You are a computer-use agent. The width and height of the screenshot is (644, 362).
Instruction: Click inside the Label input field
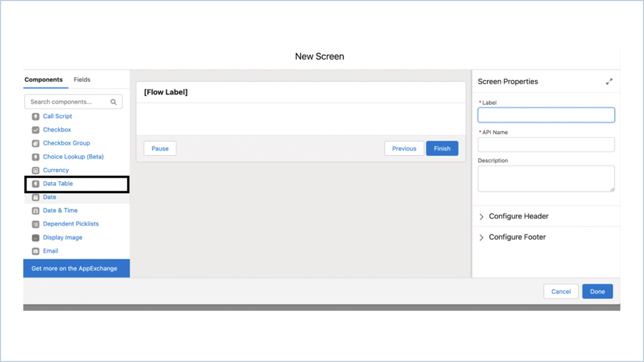(546, 115)
